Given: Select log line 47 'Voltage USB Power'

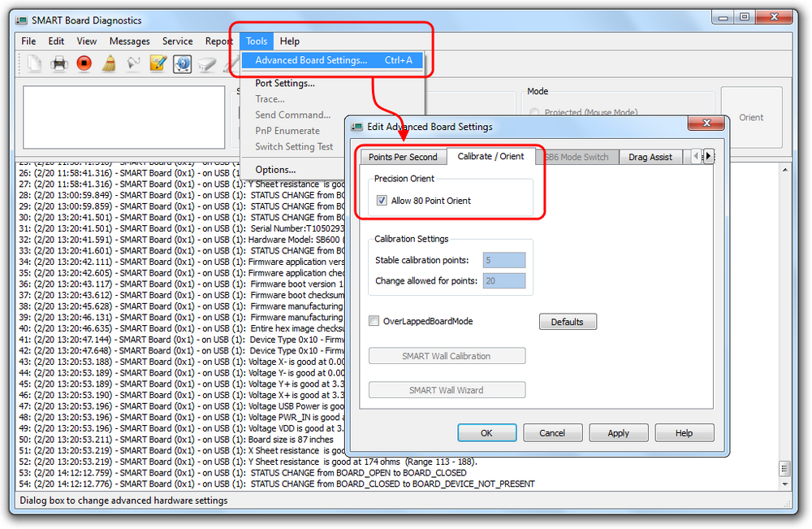Looking at the screenshot, I should [181, 406].
